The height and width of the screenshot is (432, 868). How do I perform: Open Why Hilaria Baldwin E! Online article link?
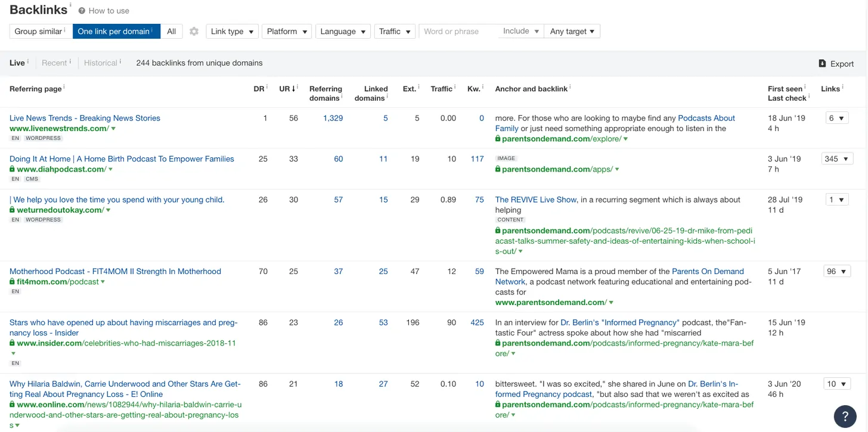click(125, 389)
